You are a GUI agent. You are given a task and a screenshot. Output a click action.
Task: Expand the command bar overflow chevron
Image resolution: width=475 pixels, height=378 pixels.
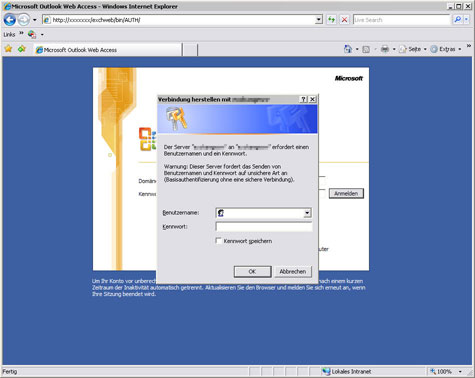click(x=469, y=46)
